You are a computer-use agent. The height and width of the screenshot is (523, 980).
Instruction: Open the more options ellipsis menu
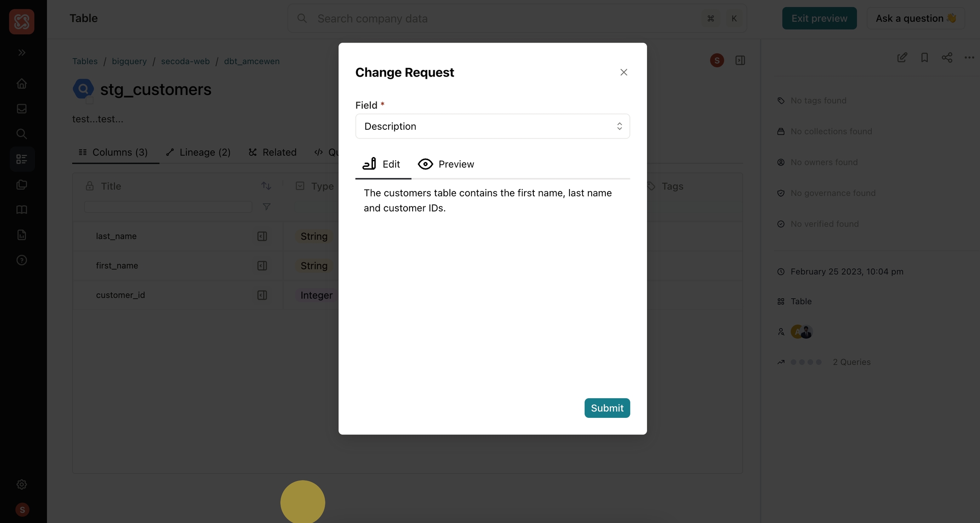click(x=969, y=57)
